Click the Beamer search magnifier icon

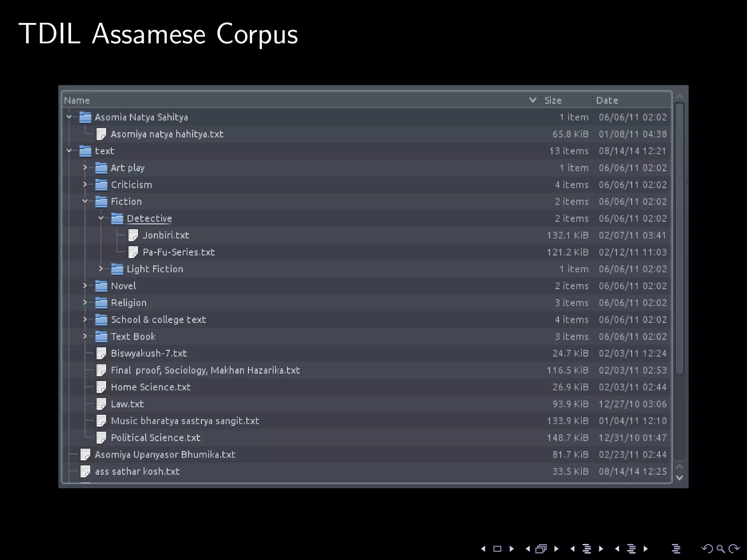pos(721,549)
